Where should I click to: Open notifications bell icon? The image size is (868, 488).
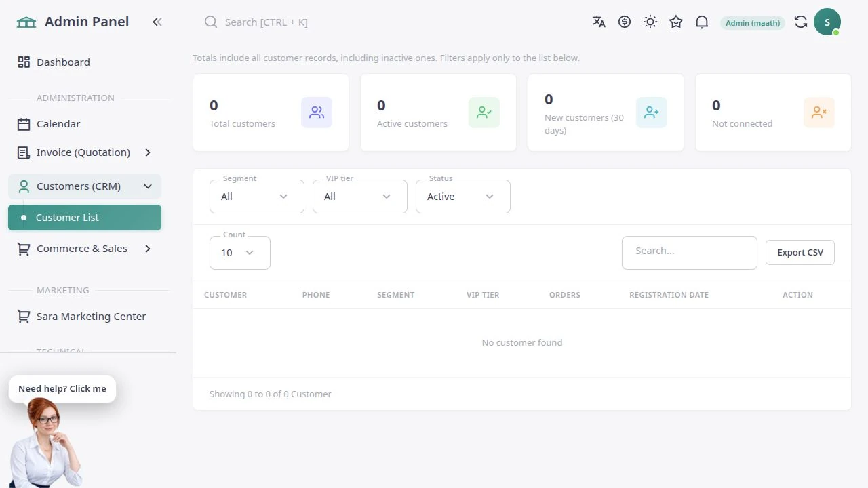702,22
